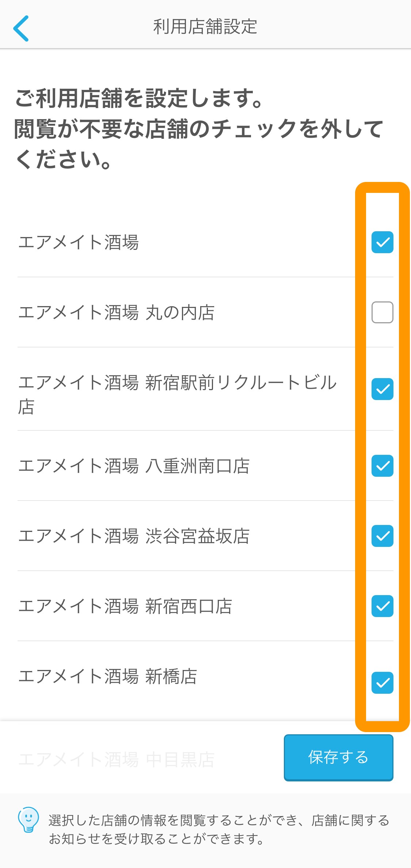The image size is (411, 868).
Task: Uncheck 新宿駅前リクルートビル店 checkbox
Action: coord(383,389)
